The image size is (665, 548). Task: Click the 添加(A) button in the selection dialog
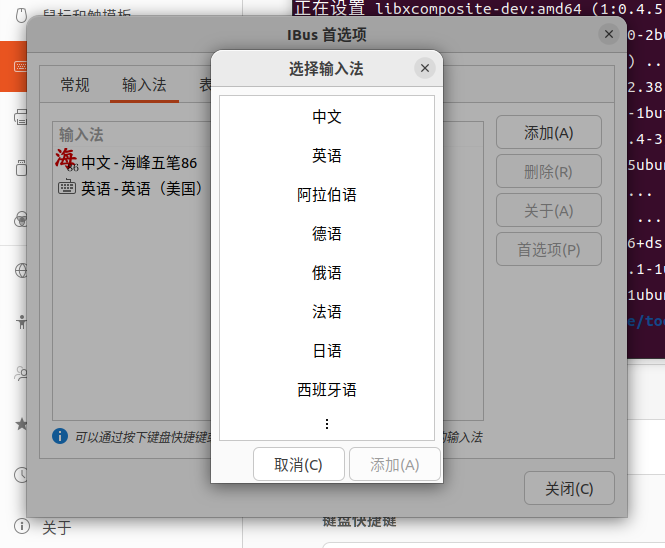[395, 464]
